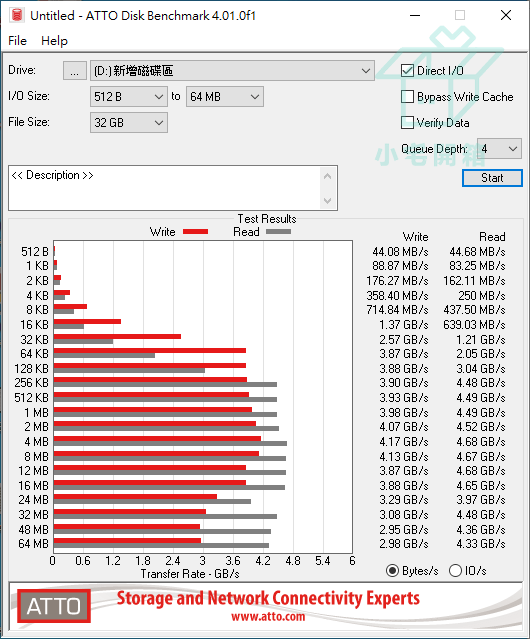Click the ATTO logo in the banner
This screenshot has height=639, width=530.
pos(54,606)
